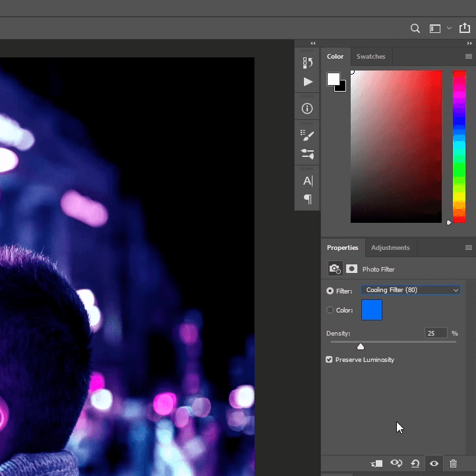Switch to the Swatches tab
The width and height of the screenshot is (476, 476).
371,57
